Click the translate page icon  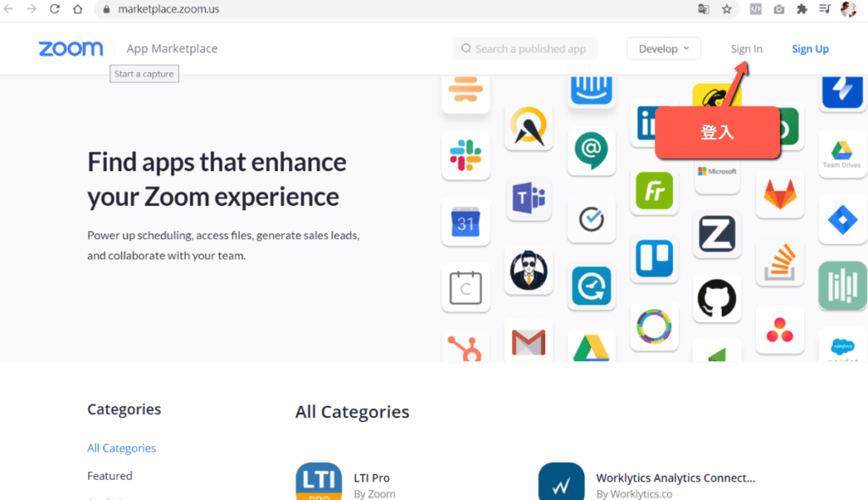[704, 8]
